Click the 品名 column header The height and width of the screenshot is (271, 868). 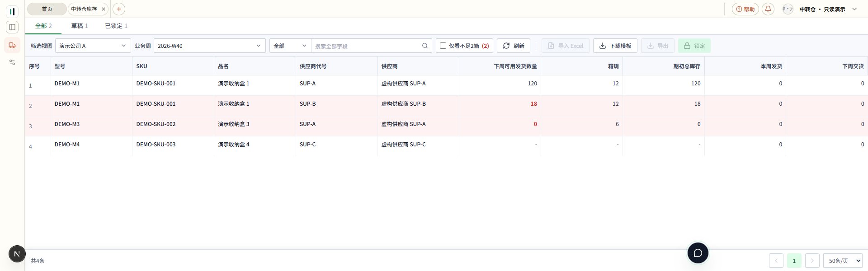(255, 66)
